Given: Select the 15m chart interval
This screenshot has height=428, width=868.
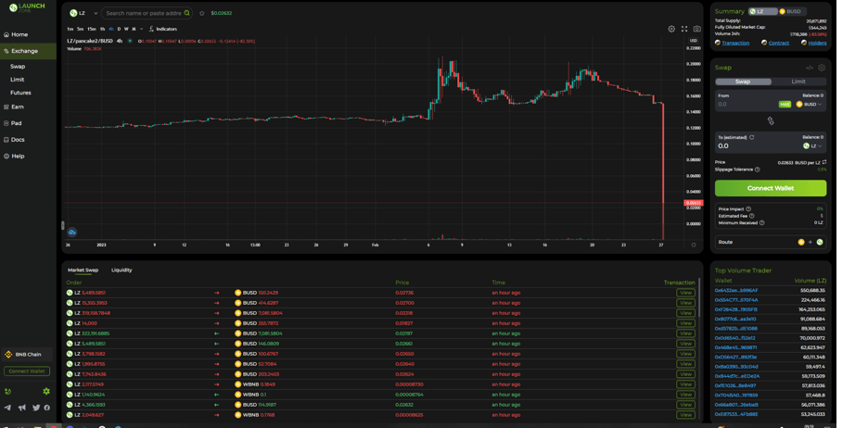Looking at the screenshot, I should tap(91, 29).
